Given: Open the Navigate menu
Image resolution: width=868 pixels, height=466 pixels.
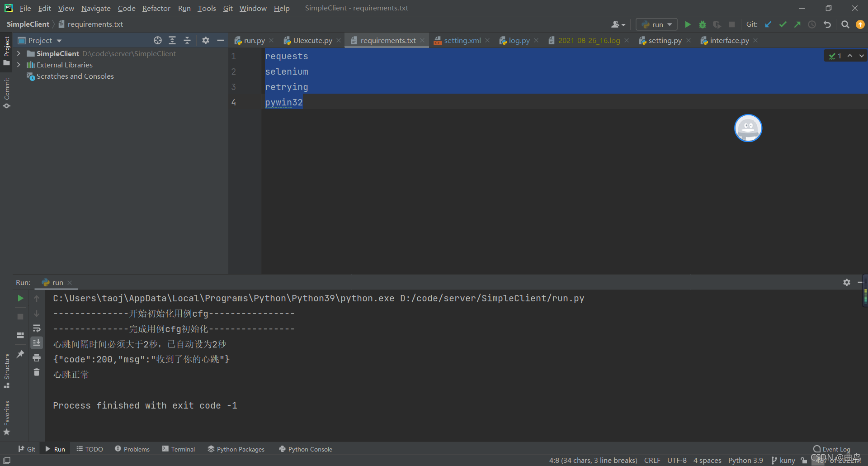Looking at the screenshot, I should [x=96, y=8].
